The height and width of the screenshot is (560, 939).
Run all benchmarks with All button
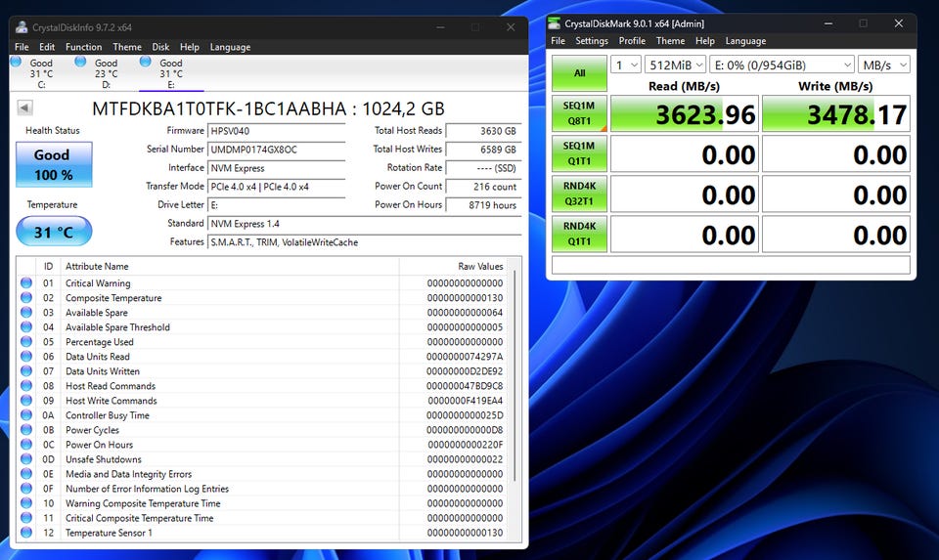(579, 72)
